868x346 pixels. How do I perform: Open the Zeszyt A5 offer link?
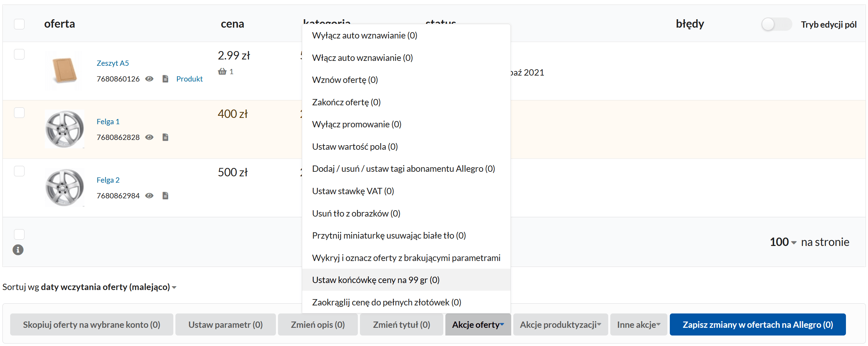click(113, 63)
